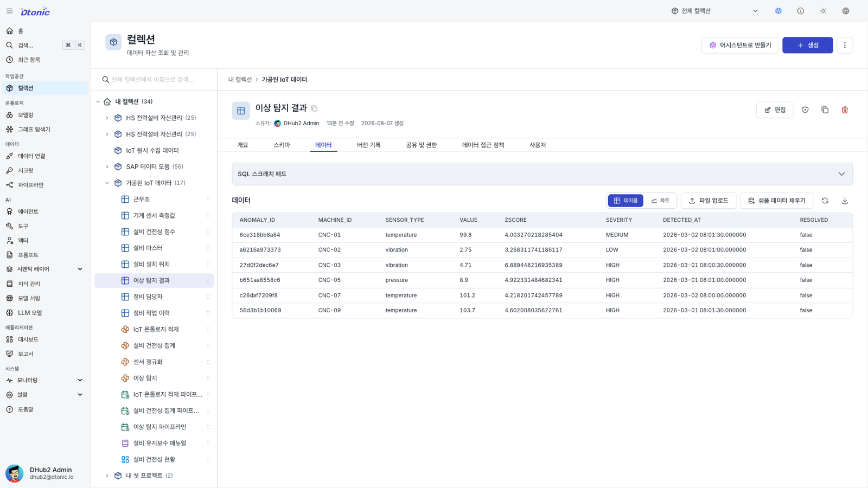Select 이상 탐지 파이프라인 tree item

click(154, 427)
